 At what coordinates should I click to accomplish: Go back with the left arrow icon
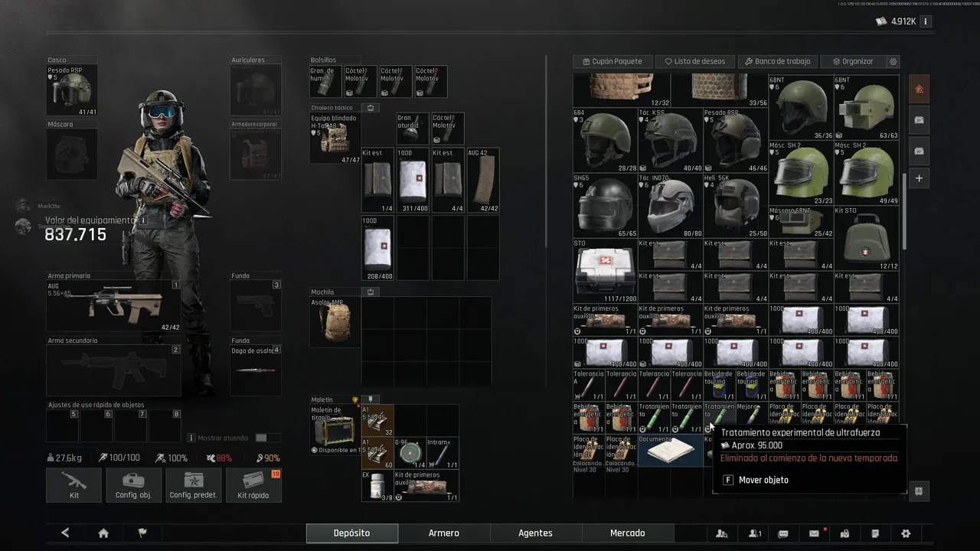tap(65, 533)
